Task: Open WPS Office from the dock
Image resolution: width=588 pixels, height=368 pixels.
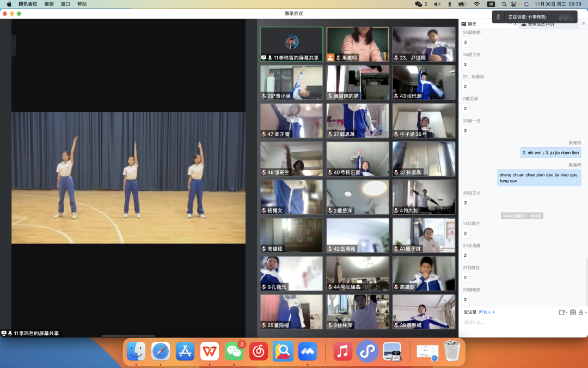Action: tap(209, 352)
